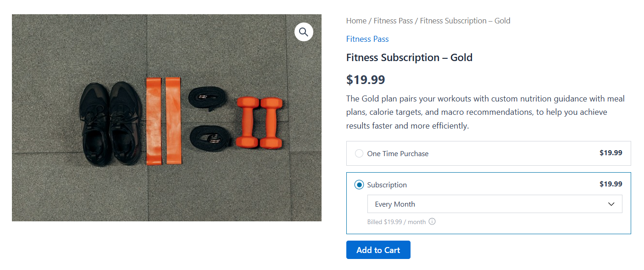644x270 pixels.
Task: Click the Fitness Subscription – Gold product title
Action: pyautogui.click(x=409, y=57)
